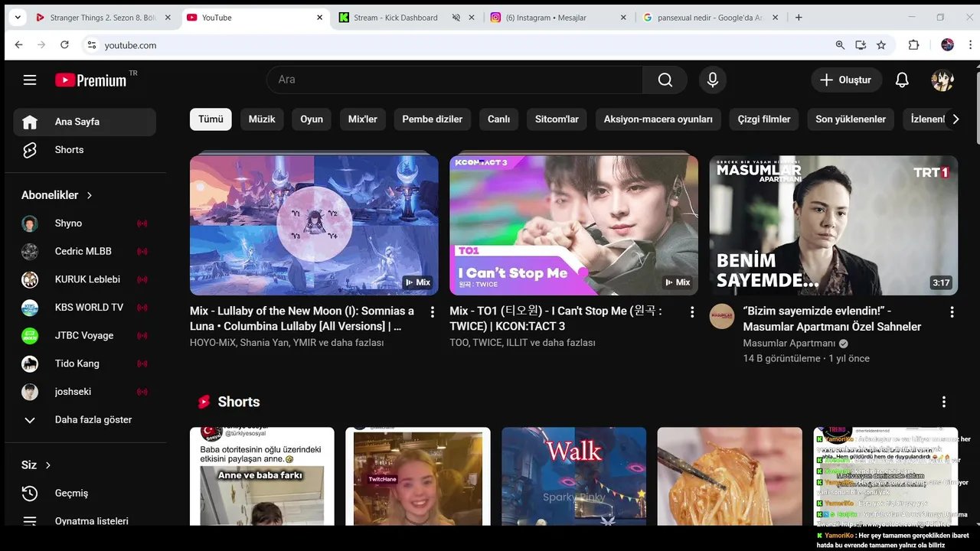Open Geçmiş watch history
Viewport: 980px width, 551px height.
(84, 494)
